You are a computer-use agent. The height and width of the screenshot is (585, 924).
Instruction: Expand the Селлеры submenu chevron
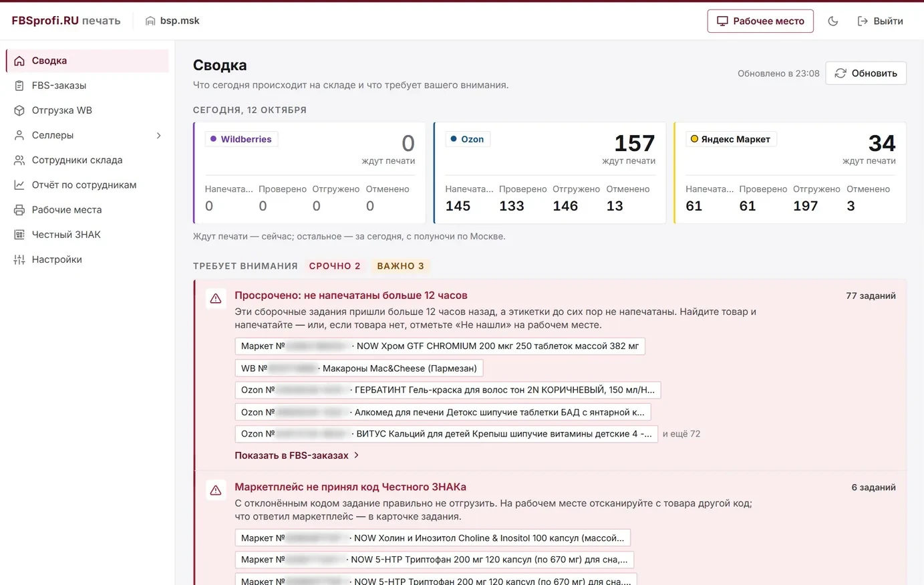[x=159, y=136]
